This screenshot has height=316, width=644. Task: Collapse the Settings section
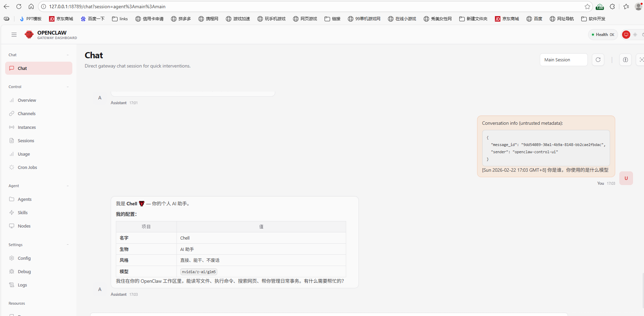68,244
